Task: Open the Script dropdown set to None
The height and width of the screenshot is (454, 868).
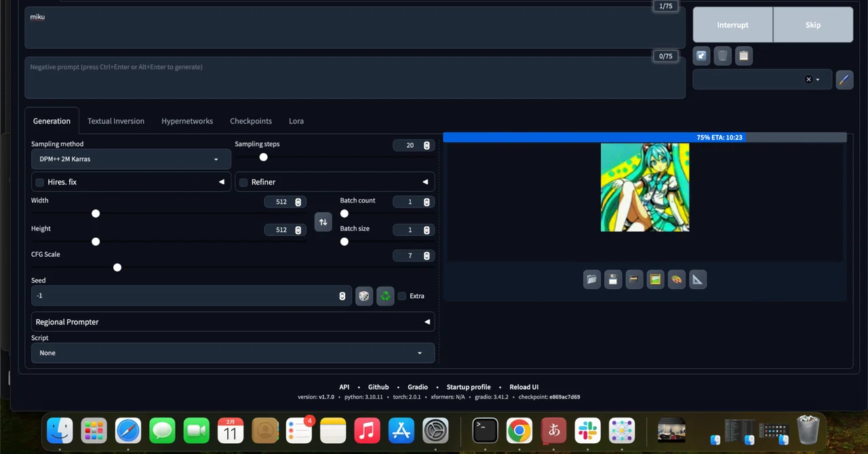Action: [233, 353]
